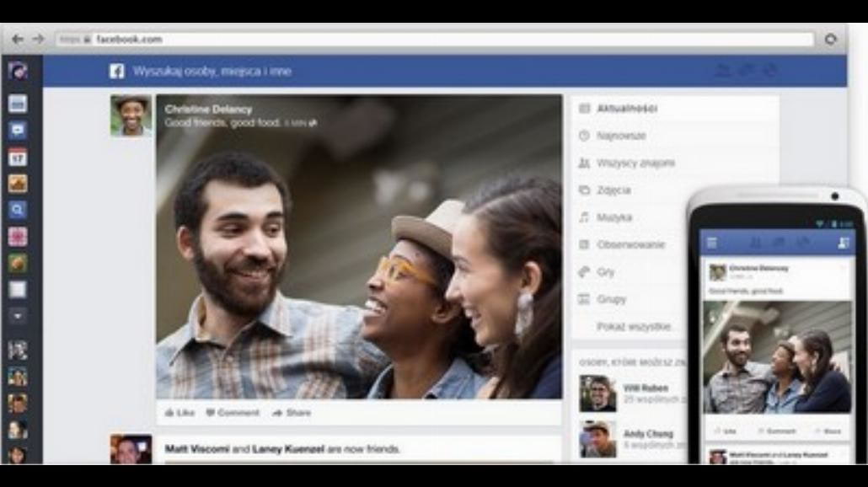The height and width of the screenshot is (487, 868).
Task: Open the green ball game icon in the sidebar
Action: [x=18, y=264]
